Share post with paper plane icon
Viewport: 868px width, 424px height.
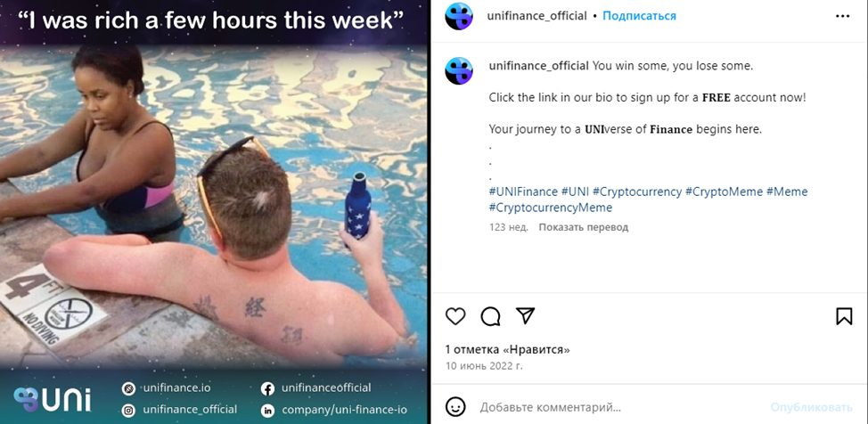click(x=525, y=315)
